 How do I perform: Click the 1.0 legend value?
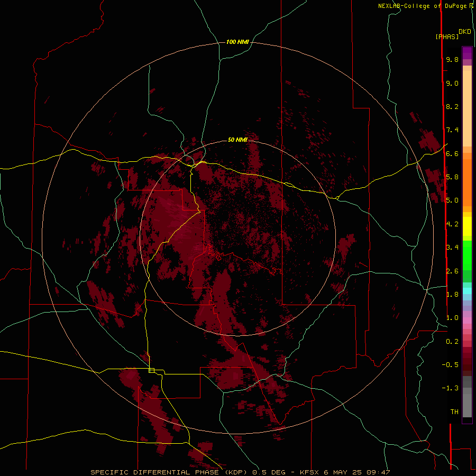[452, 317]
